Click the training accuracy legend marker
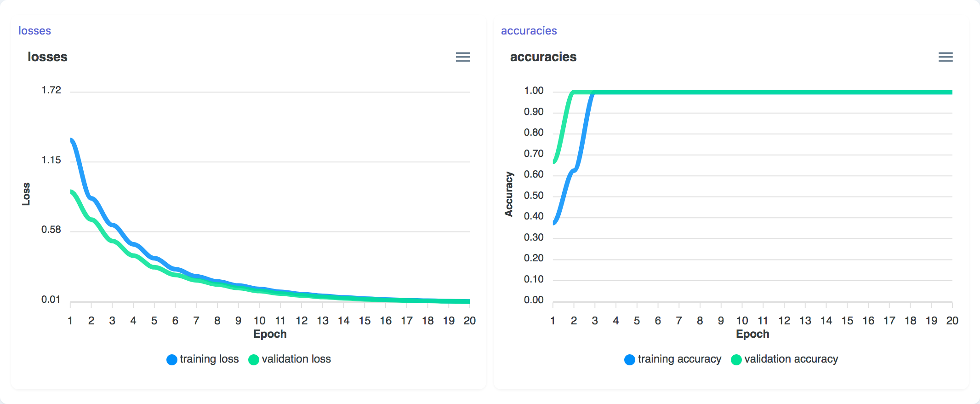The image size is (980, 404). (x=629, y=359)
